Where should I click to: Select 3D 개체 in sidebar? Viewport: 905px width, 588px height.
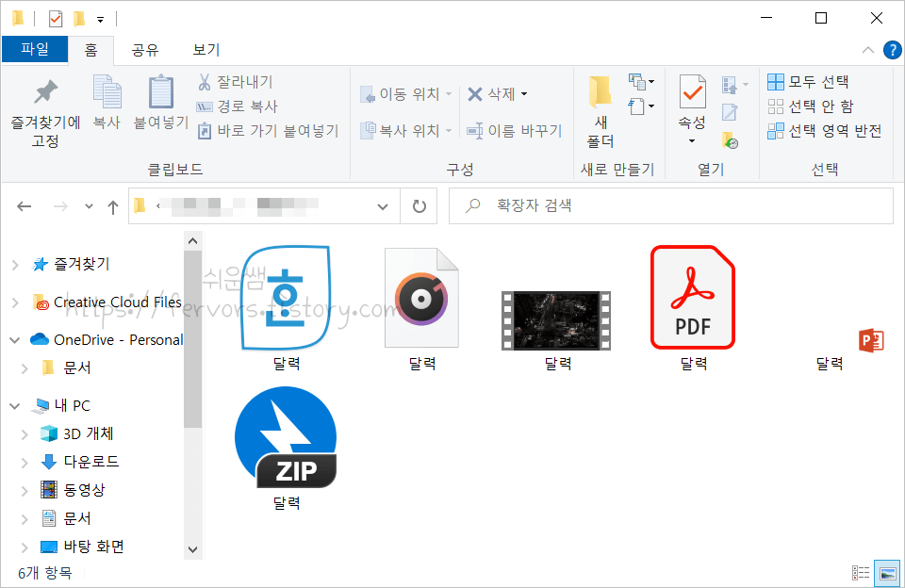[77, 433]
